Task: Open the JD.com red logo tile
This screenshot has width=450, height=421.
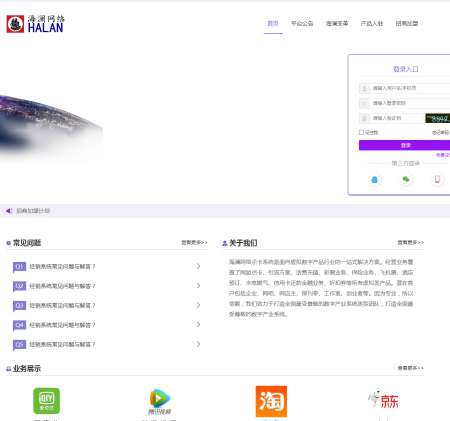Action: pos(383,400)
